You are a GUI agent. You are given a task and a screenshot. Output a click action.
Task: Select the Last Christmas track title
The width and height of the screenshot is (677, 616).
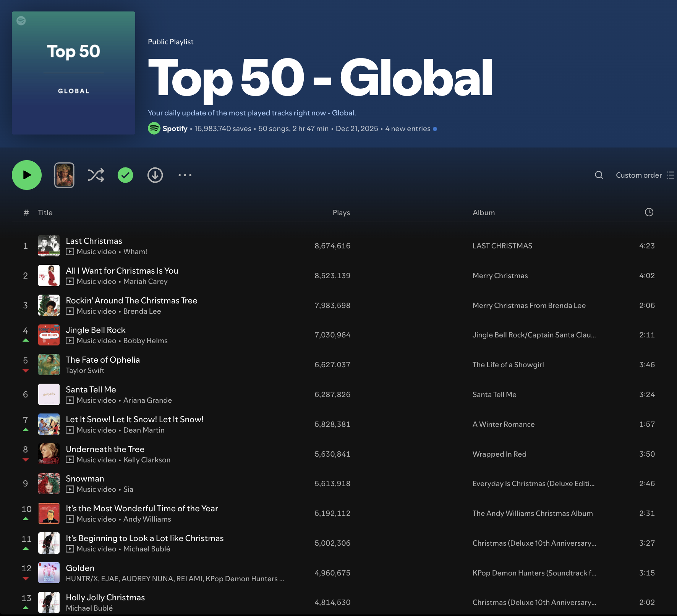coord(94,241)
